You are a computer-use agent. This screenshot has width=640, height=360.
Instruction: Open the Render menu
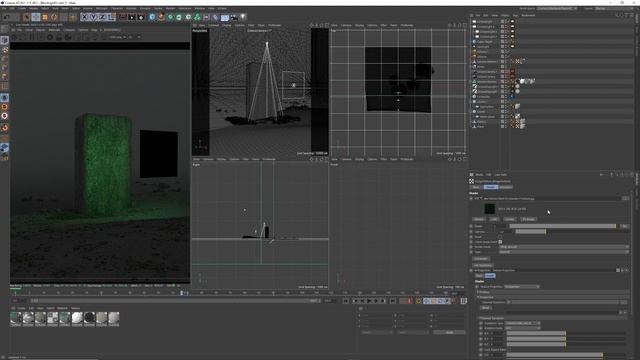170,9
